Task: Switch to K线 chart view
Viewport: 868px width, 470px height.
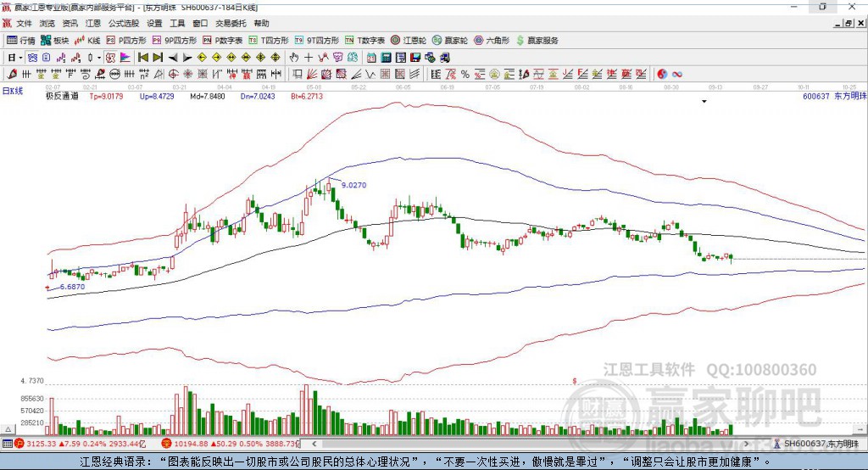Action: point(87,41)
